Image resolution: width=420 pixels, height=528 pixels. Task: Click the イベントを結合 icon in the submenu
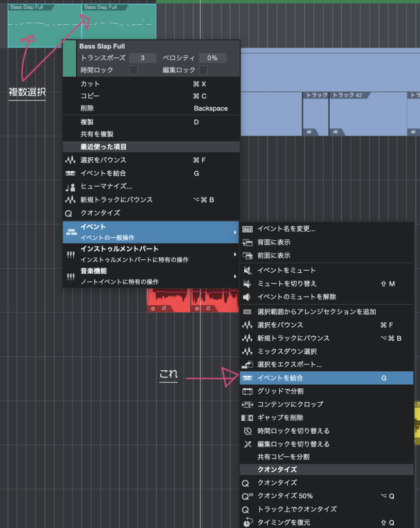click(x=247, y=378)
